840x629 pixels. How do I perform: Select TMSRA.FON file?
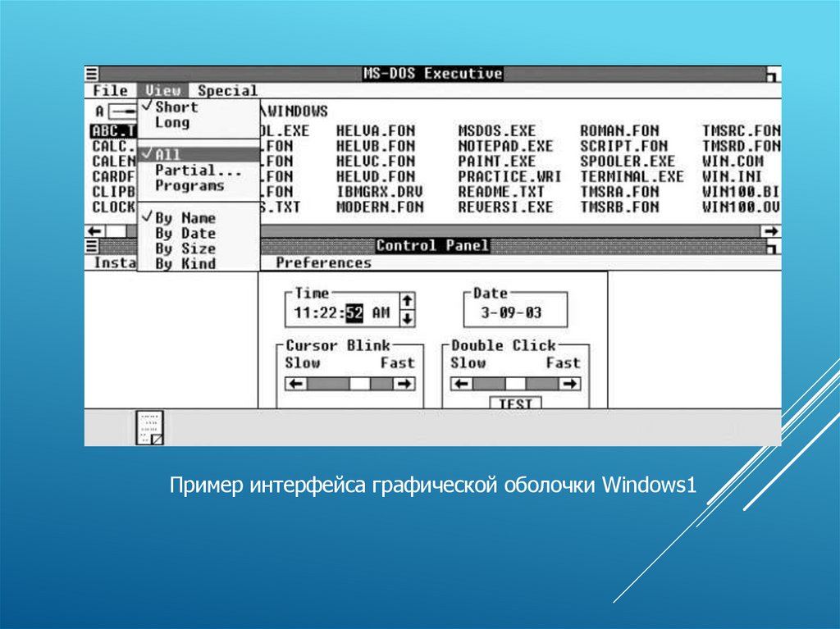[619, 192]
